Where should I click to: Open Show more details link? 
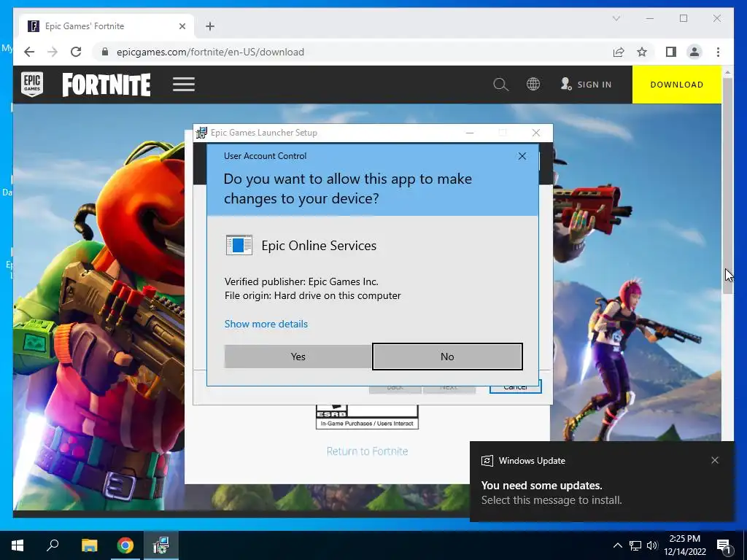pos(266,324)
